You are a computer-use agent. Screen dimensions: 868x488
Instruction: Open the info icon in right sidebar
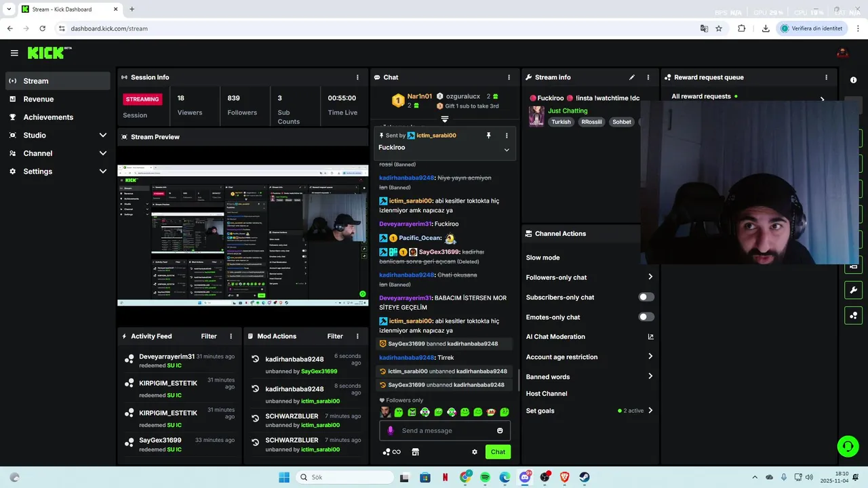[x=853, y=80]
